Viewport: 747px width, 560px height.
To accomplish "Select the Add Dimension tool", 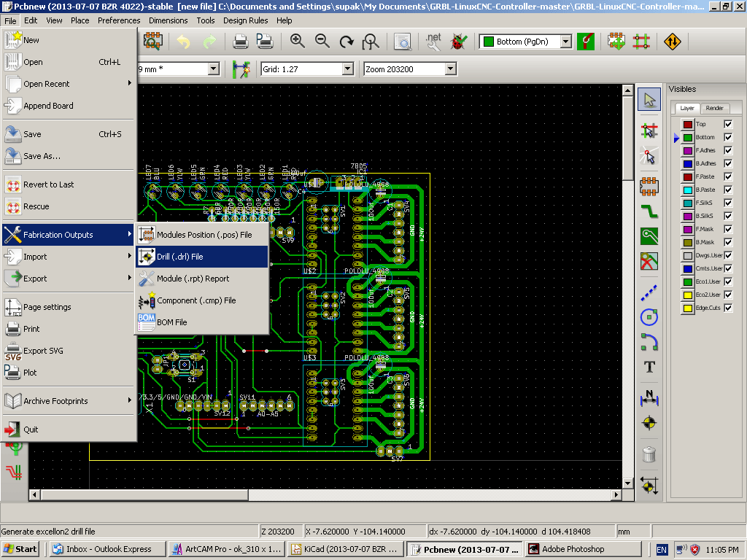I will coord(649,397).
